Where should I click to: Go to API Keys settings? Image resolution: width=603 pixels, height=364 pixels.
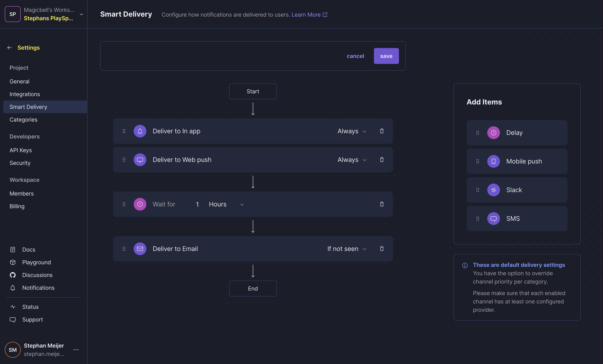click(x=21, y=150)
